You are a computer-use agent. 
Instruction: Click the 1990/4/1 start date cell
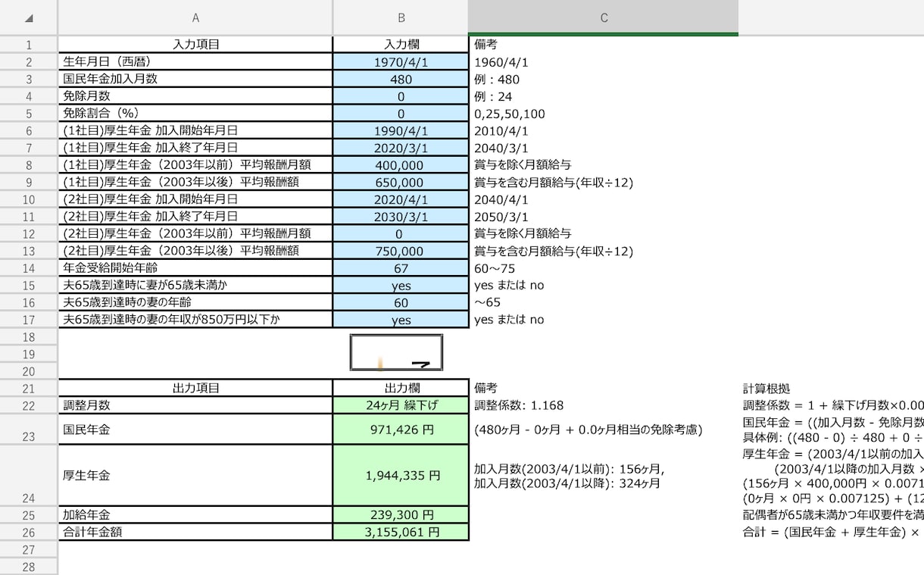tap(401, 131)
